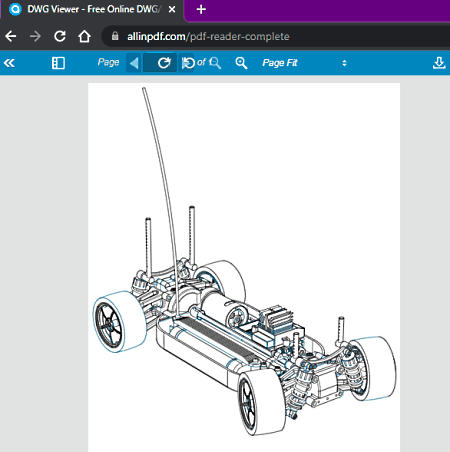Expand the zoom level selector arrows
450x452 pixels.
(344, 63)
